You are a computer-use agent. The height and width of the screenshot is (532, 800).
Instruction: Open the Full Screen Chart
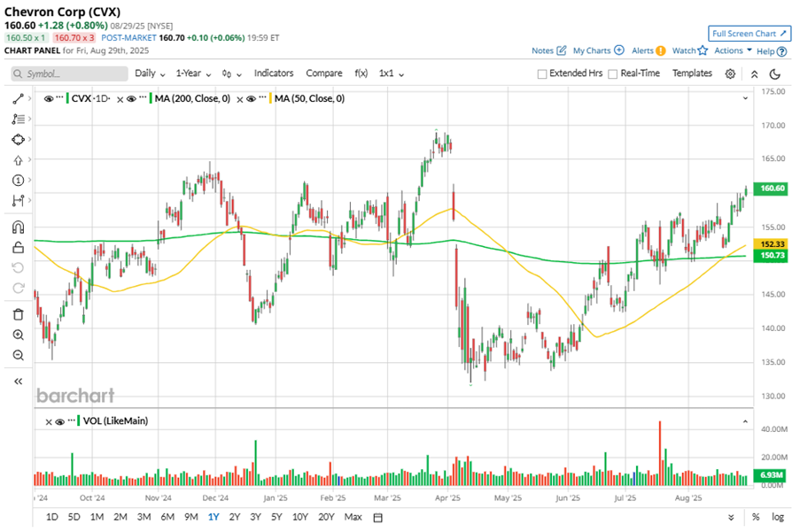(x=749, y=34)
